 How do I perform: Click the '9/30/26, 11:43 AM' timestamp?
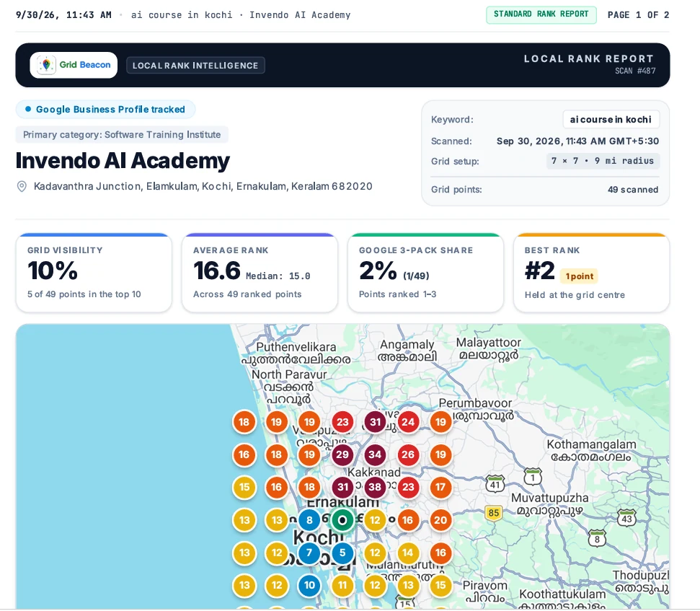coord(63,14)
